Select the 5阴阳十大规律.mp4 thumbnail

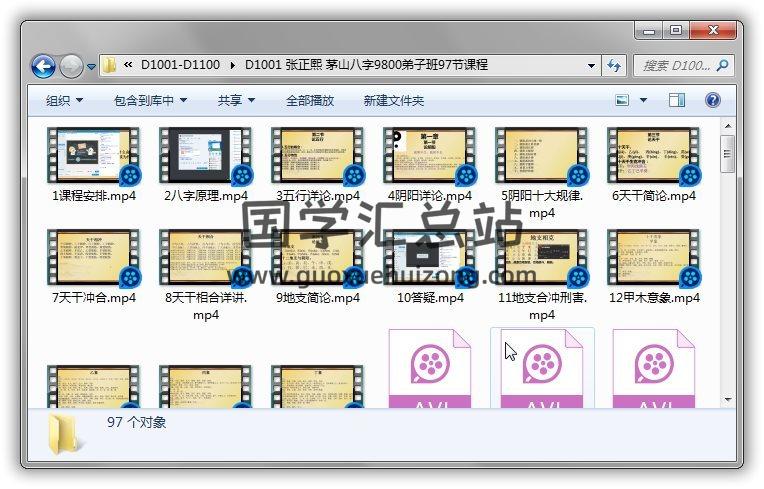[x=541, y=155]
